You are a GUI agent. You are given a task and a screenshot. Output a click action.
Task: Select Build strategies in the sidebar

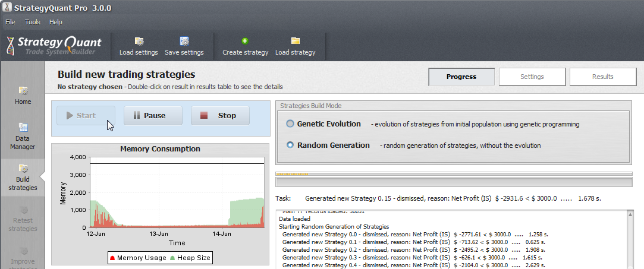(23, 178)
